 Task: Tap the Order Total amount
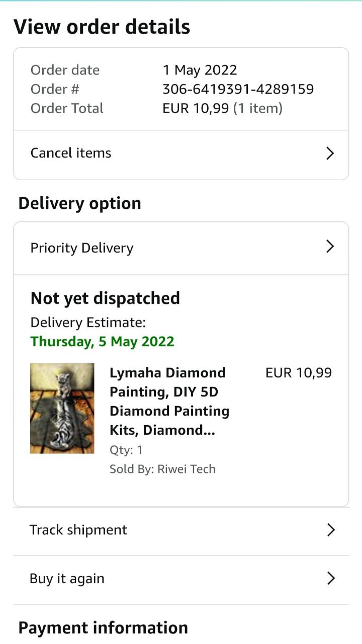(x=222, y=108)
